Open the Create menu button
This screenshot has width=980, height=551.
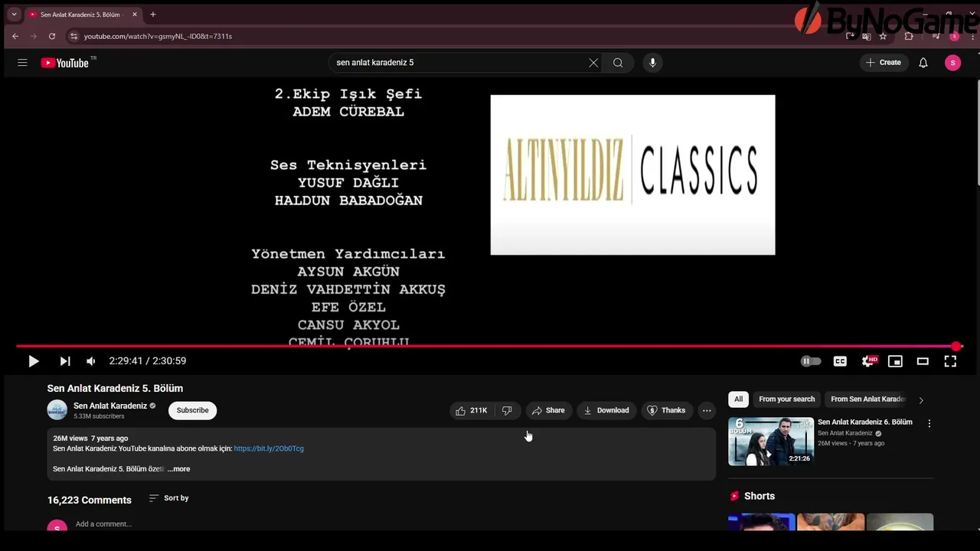coord(883,63)
